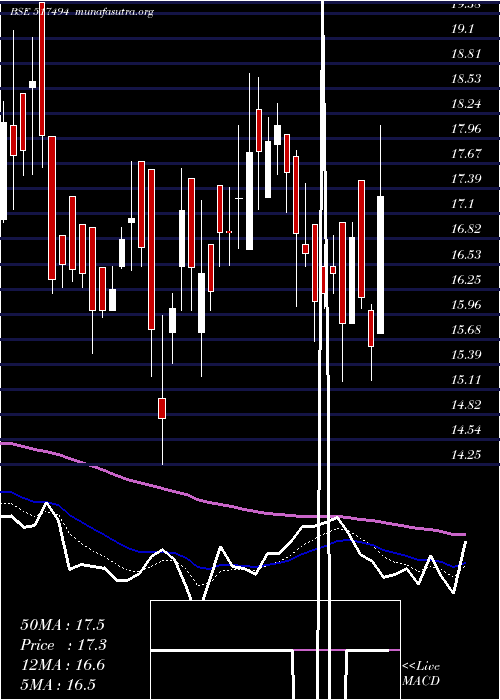Select the 15.11 price axis label
The image size is (500, 700).
point(466,380)
